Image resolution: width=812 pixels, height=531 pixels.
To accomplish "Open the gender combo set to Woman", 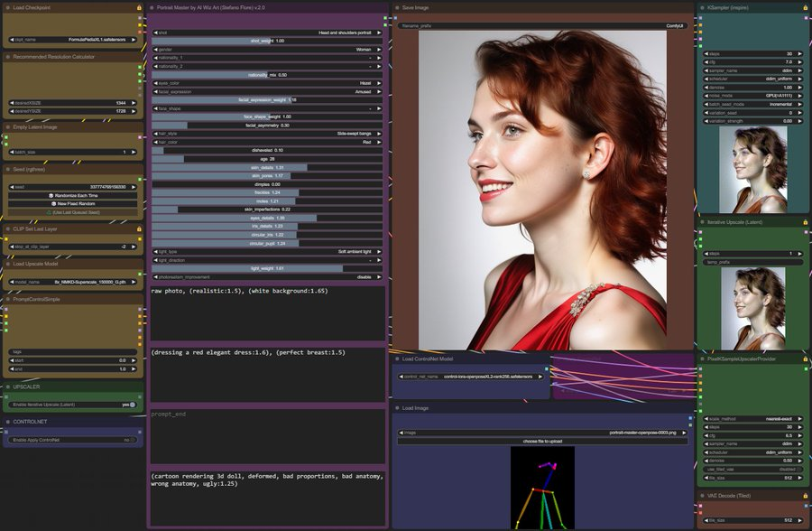I will click(x=267, y=50).
